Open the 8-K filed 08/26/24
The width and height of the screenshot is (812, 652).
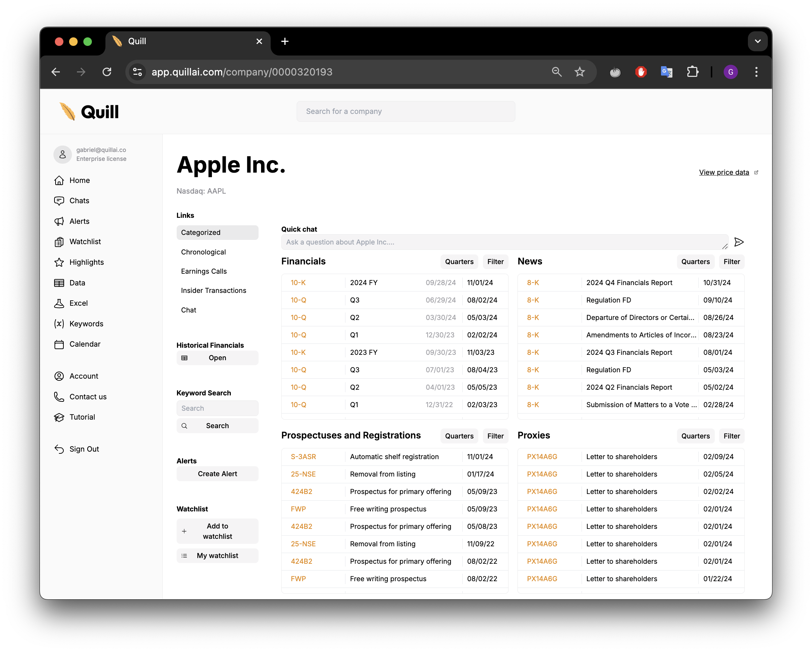tap(630, 318)
